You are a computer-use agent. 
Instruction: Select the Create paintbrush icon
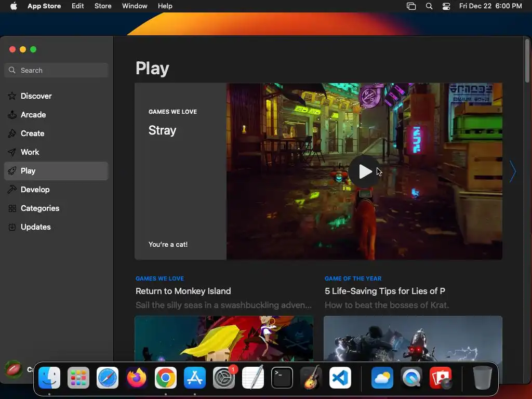[12, 134]
